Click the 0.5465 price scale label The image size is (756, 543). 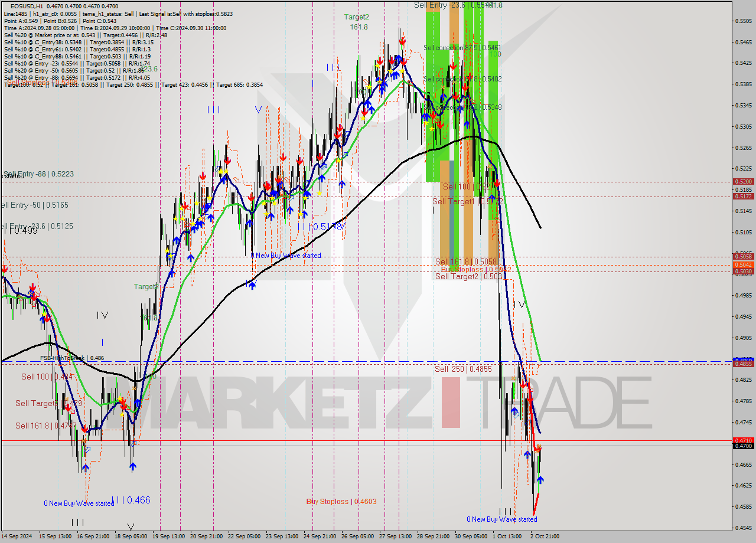point(742,42)
